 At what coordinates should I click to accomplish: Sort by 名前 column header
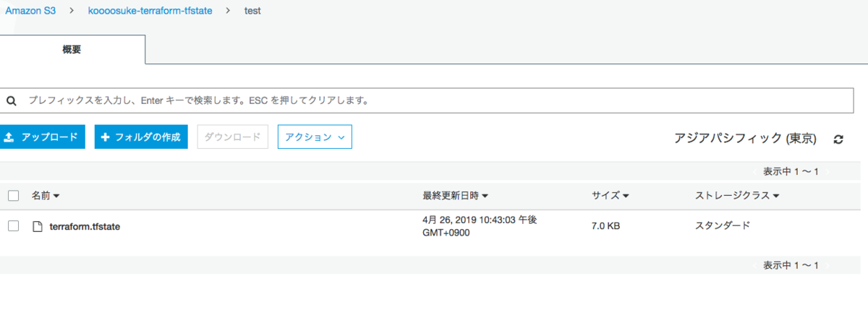coord(46,196)
